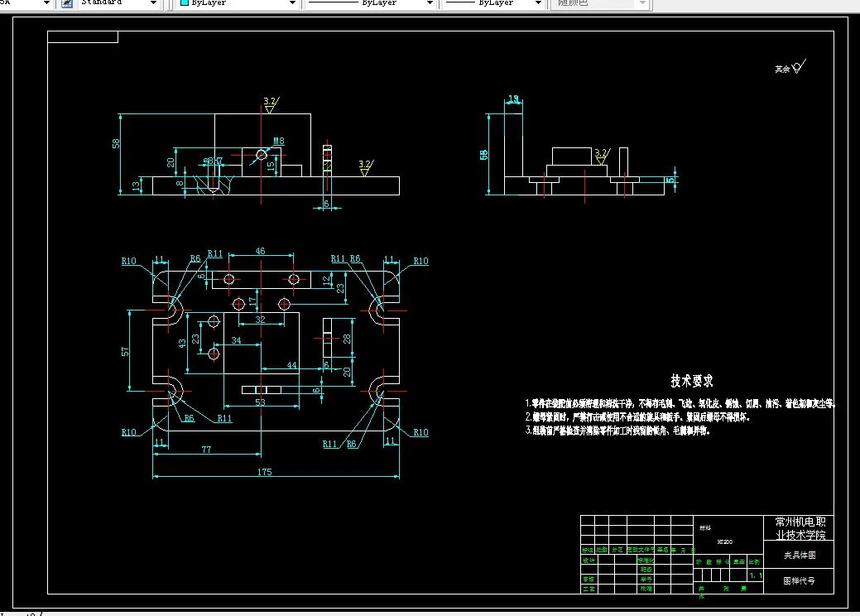Select the 技术要求 heading text
The width and height of the screenshot is (860, 616).
[x=692, y=381]
